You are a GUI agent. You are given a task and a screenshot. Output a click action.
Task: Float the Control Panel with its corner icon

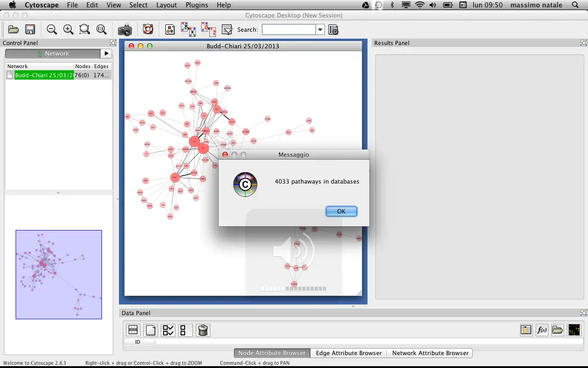[113, 43]
